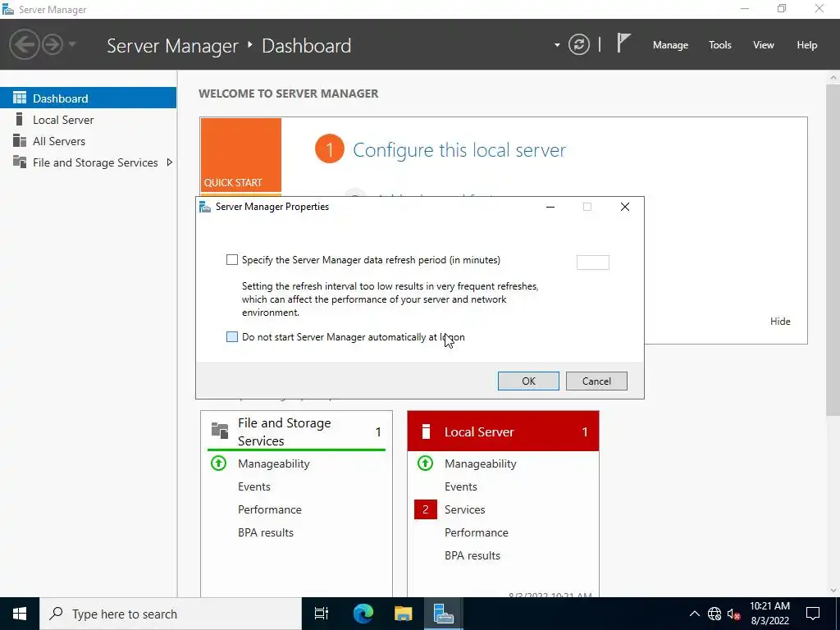Image resolution: width=840 pixels, height=630 pixels.
Task: Click the refresh period minutes field
Action: point(592,262)
